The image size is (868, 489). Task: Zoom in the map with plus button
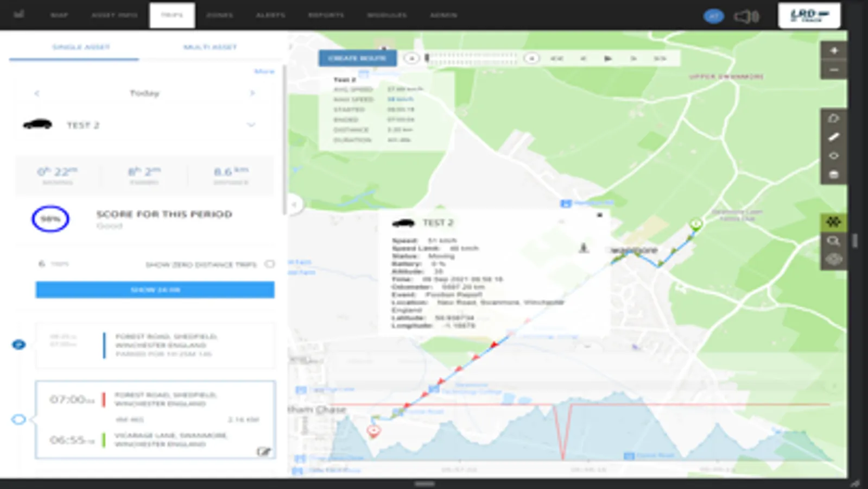pyautogui.click(x=834, y=51)
